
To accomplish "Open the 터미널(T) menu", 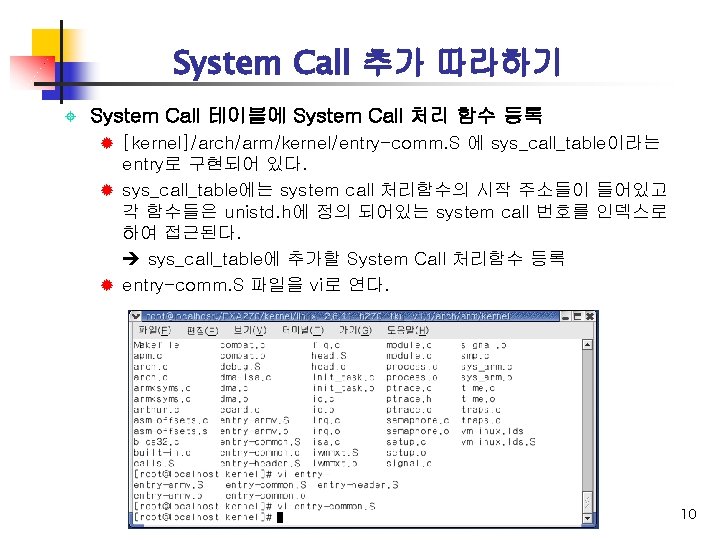I will (303, 330).
